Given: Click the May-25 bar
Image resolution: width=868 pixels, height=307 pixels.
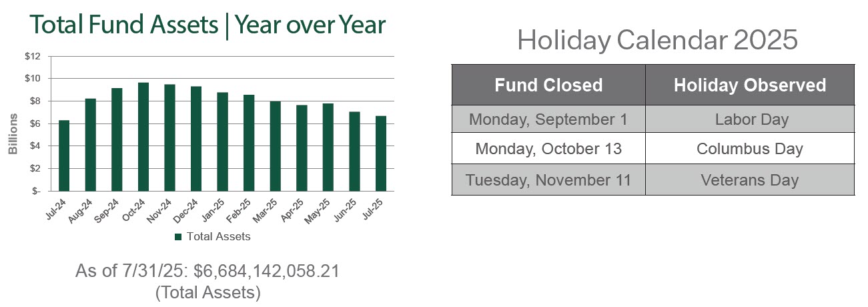Looking at the screenshot, I should tap(328, 147).
